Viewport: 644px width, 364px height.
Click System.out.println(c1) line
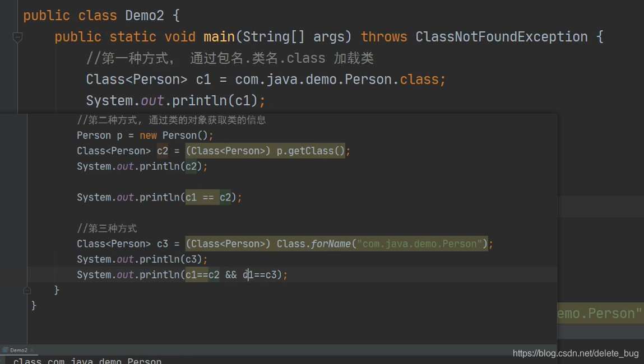[x=176, y=101]
